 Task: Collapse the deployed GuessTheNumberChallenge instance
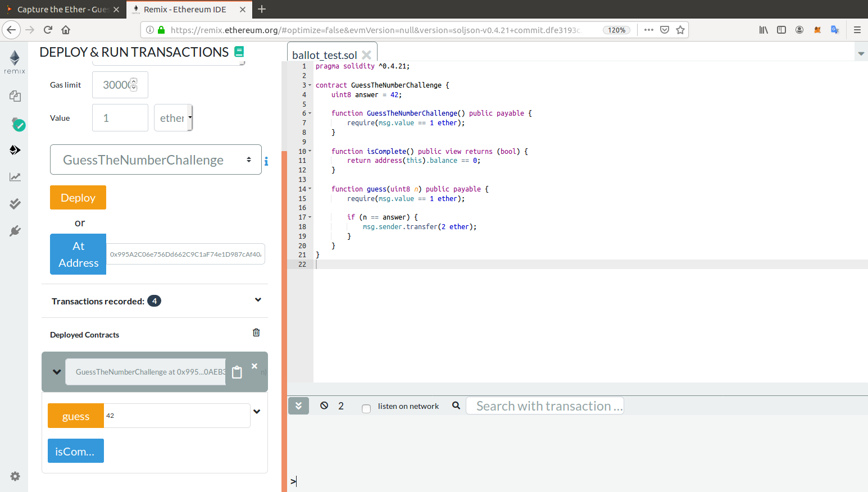[x=57, y=372]
